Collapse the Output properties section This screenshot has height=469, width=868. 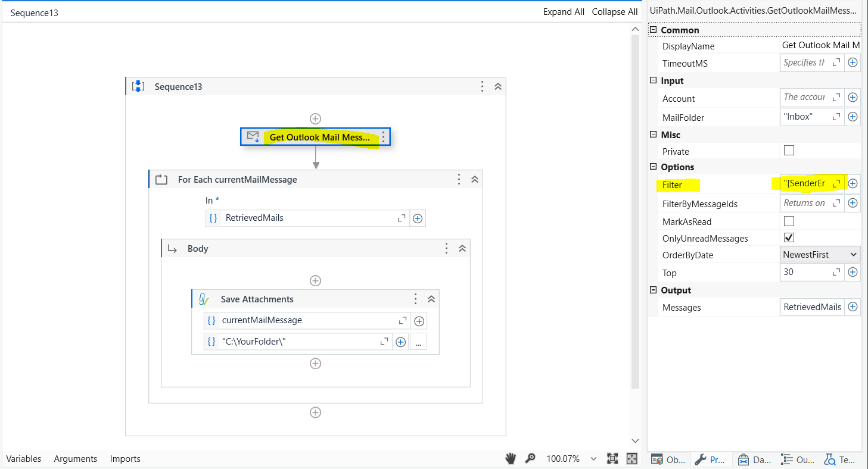tap(654, 290)
